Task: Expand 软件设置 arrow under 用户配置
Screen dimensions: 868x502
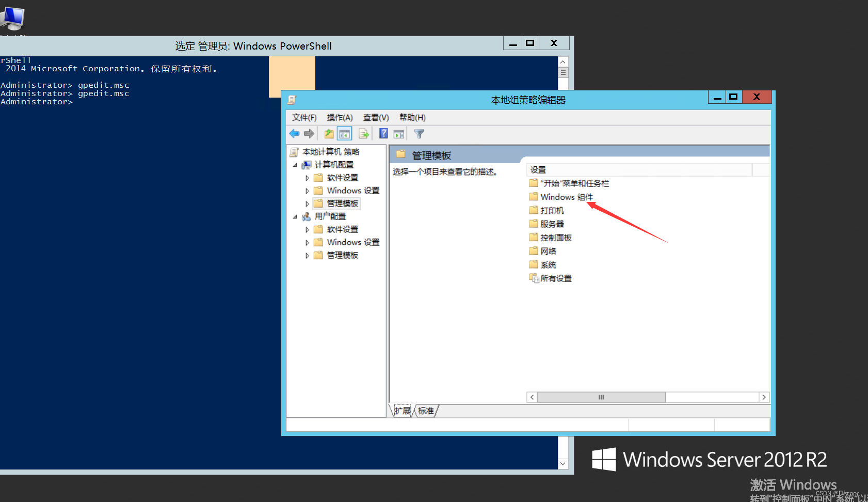Action: (x=307, y=230)
